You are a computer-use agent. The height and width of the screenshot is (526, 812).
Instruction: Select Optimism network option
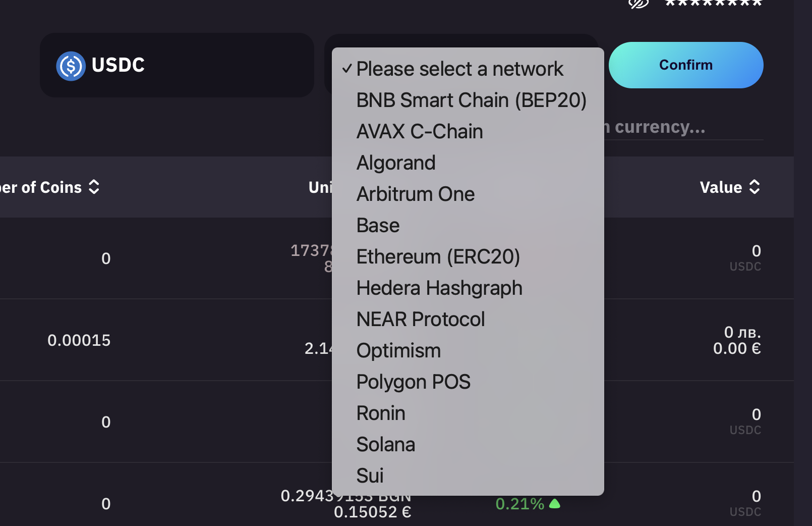tap(398, 351)
